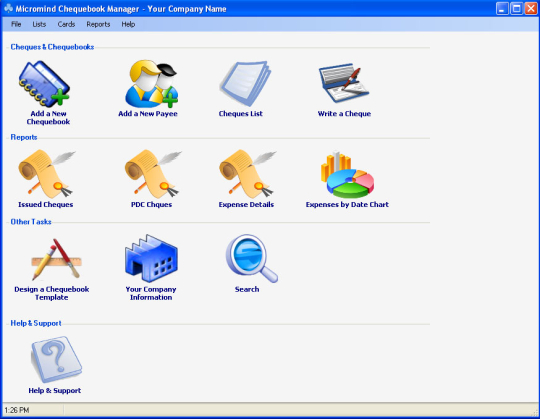Image resolution: width=540 pixels, height=419 pixels.
Task: Click the 'PDC Chques' text label
Action: click(151, 205)
